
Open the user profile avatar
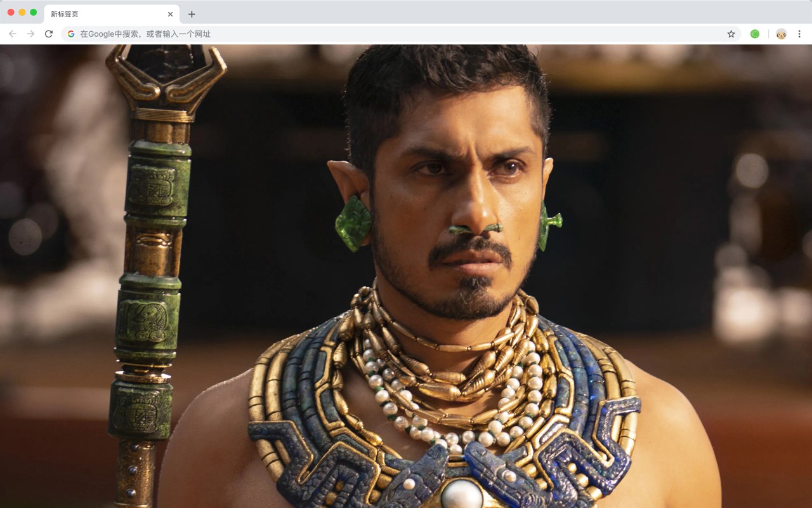[x=781, y=34]
